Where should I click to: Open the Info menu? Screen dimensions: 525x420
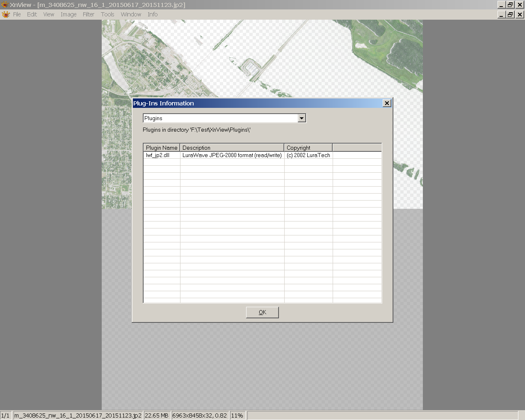point(153,14)
